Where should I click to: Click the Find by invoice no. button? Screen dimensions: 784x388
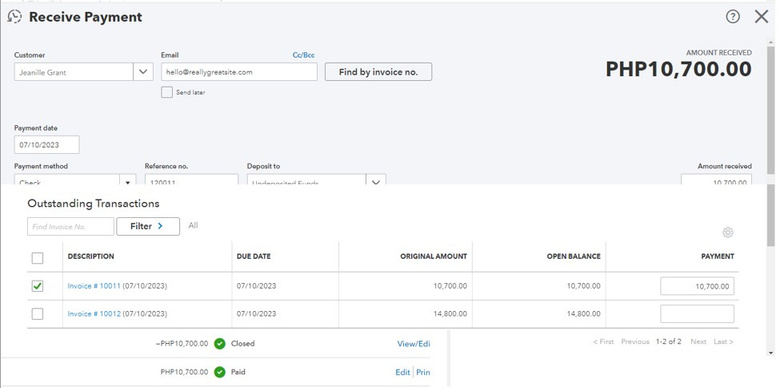pyautogui.click(x=378, y=72)
